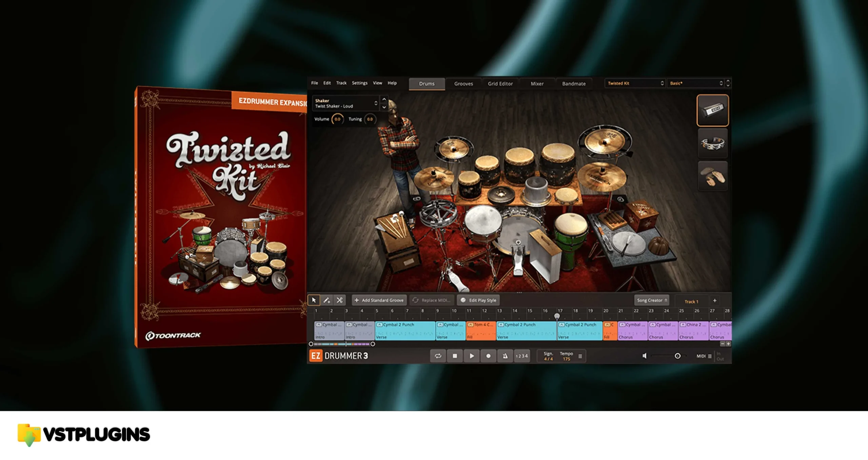This screenshot has height=460, width=868.
Task: Click Replace MIDI... button
Action: (431, 300)
